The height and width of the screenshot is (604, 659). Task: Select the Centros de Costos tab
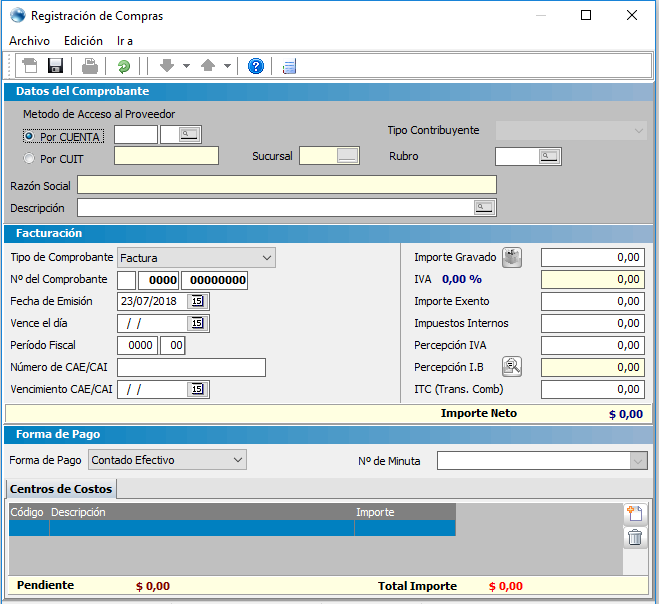click(x=60, y=488)
